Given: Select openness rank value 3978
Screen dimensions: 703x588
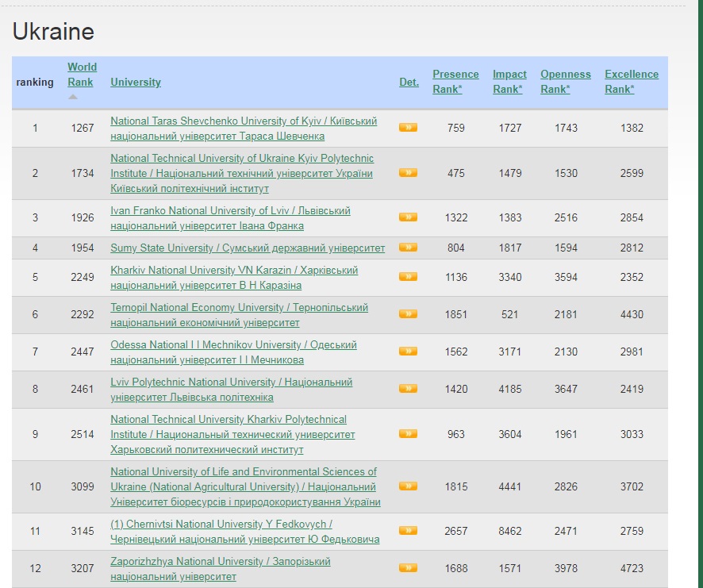Looking at the screenshot, I should (x=566, y=568).
